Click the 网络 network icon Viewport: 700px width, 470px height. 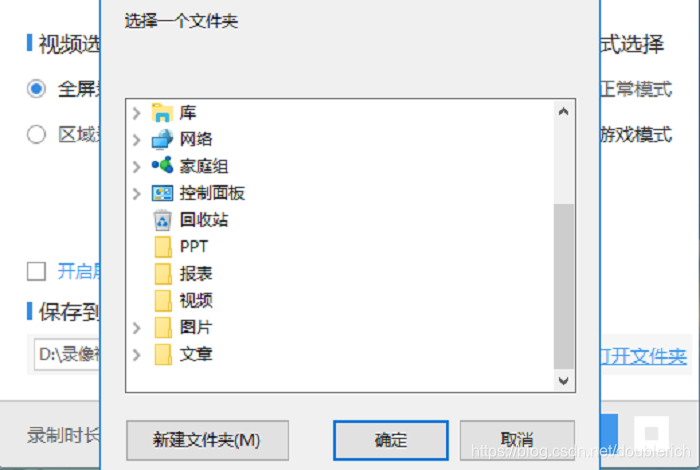click(162, 139)
